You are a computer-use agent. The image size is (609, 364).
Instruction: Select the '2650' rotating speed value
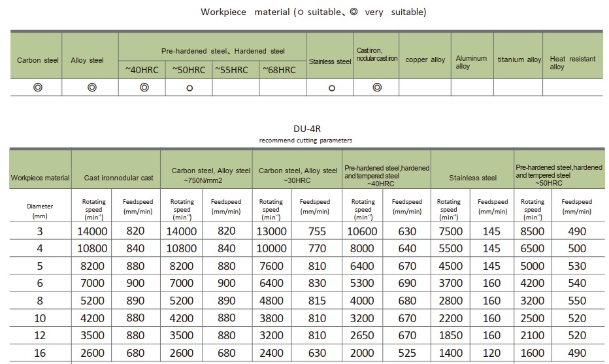[x=362, y=336]
